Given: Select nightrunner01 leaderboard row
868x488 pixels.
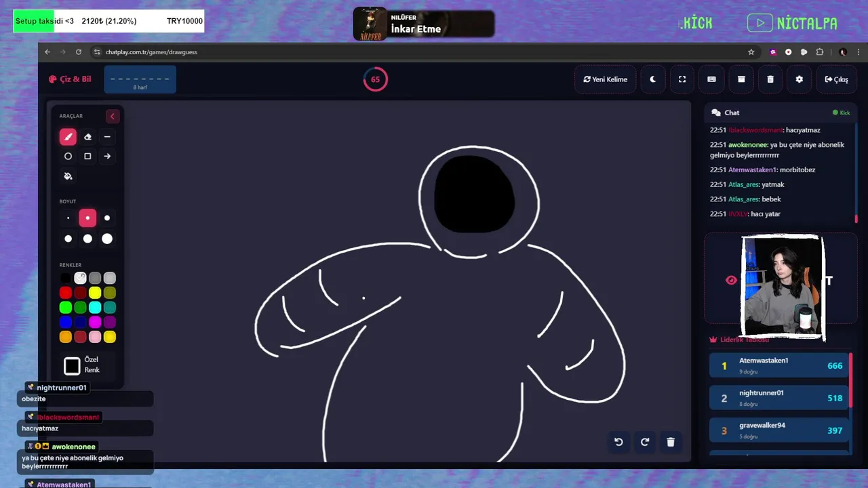Looking at the screenshot, I should [780, 398].
